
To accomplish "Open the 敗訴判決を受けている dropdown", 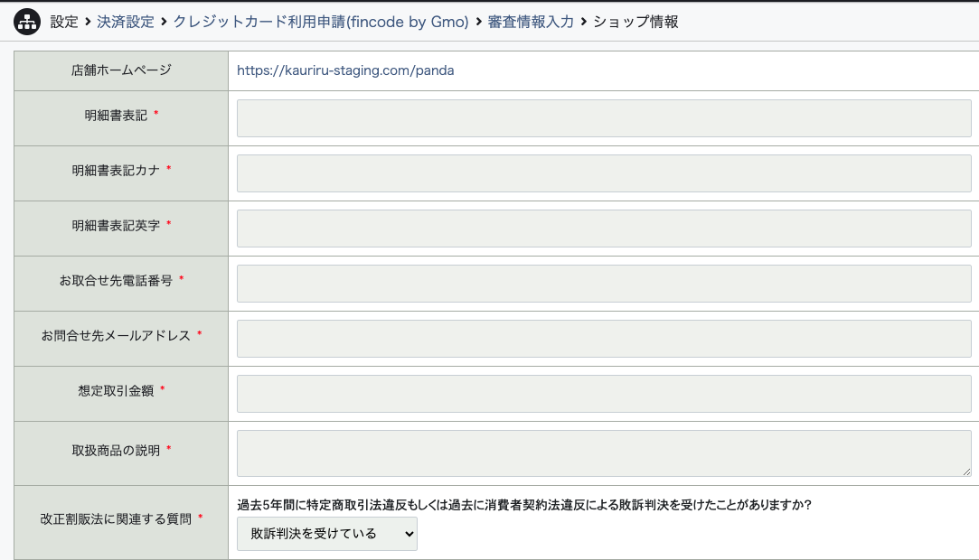I will (x=327, y=534).
